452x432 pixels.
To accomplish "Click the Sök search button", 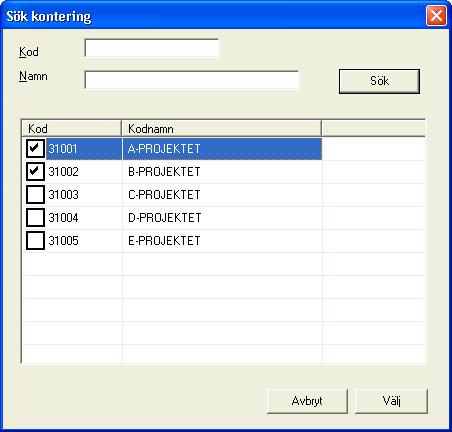I will pos(379,81).
